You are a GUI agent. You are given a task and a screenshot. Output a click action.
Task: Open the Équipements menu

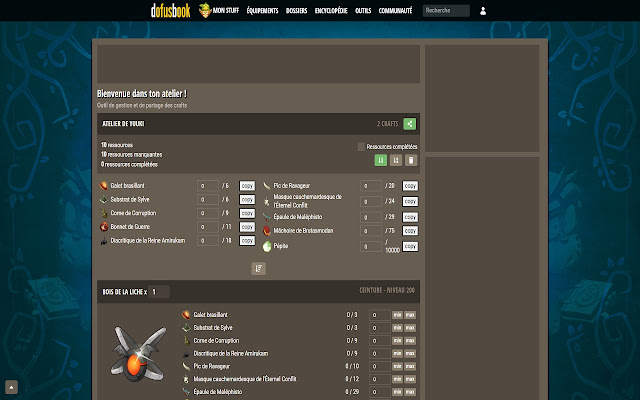[262, 11]
